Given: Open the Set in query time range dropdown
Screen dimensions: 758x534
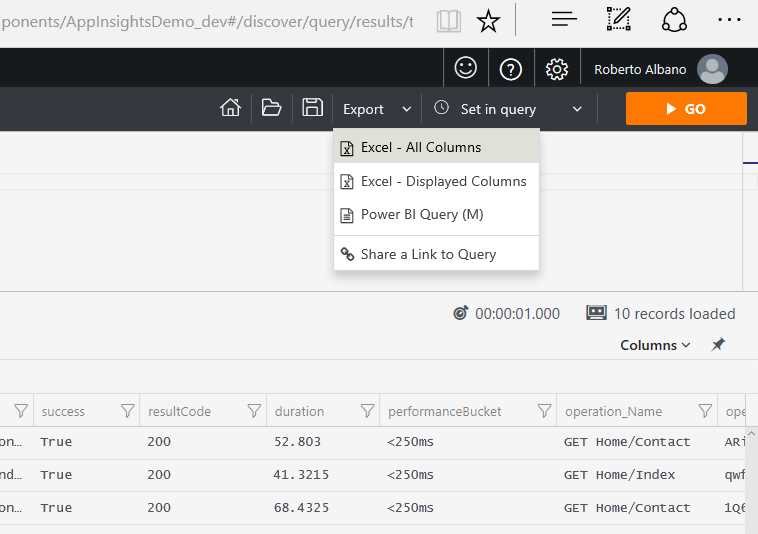Looking at the screenshot, I should (x=508, y=109).
